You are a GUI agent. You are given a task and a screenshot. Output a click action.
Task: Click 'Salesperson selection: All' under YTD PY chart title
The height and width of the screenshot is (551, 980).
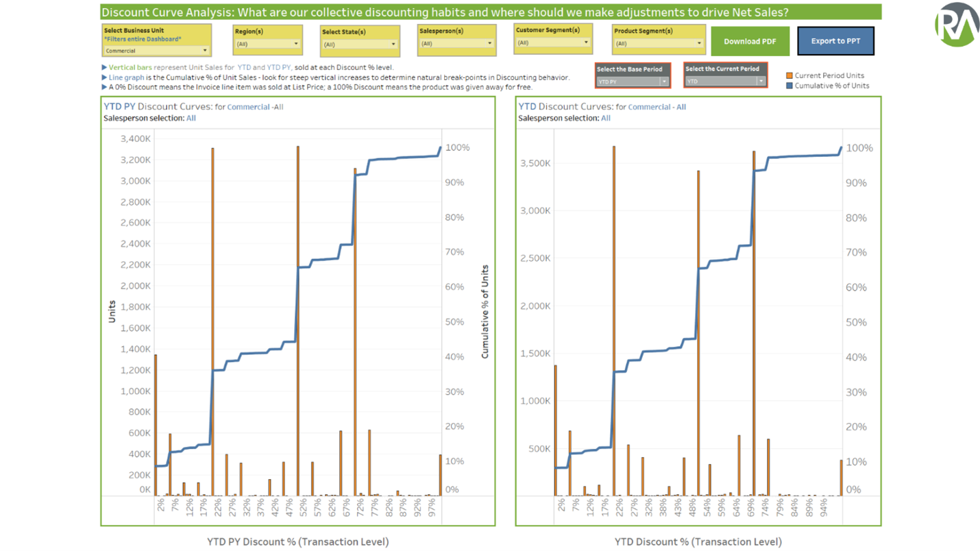click(149, 118)
